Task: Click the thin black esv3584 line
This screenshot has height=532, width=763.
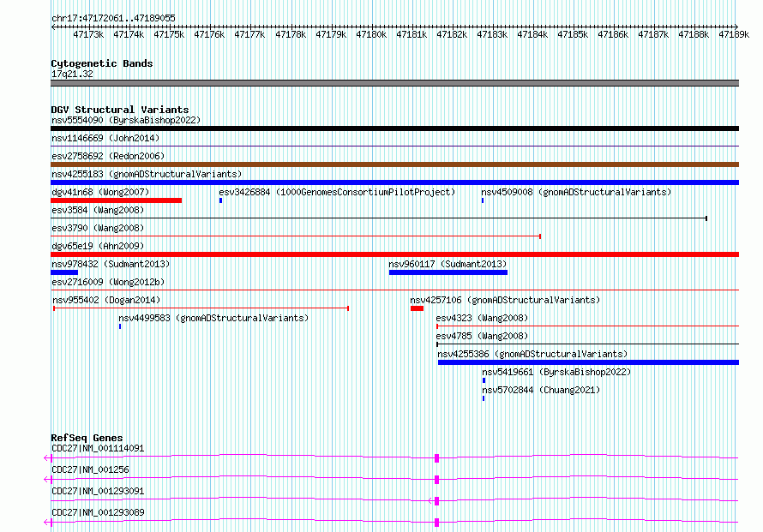Action: point(379,218)
